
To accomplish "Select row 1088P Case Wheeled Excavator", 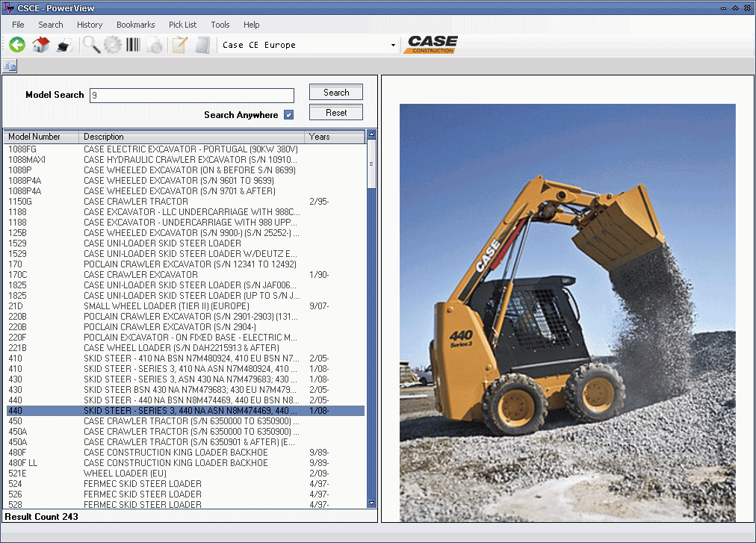I will (x=185, y=170).
